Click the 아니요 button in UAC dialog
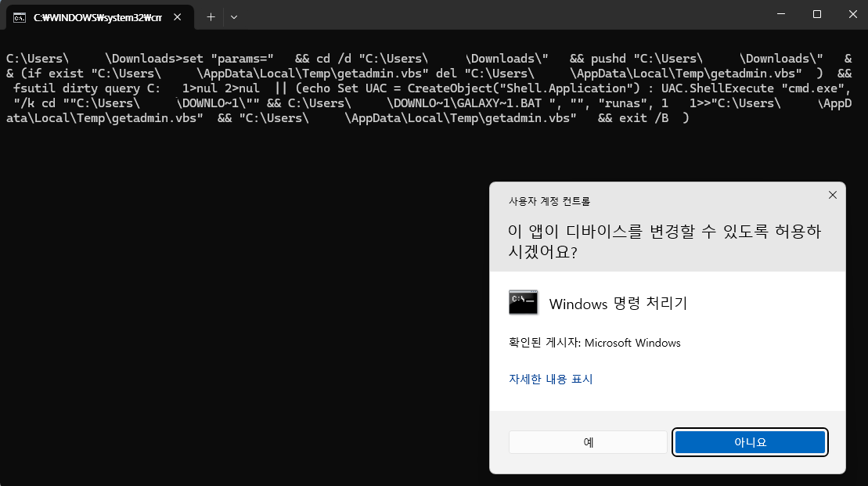 [x=750, y=442]
